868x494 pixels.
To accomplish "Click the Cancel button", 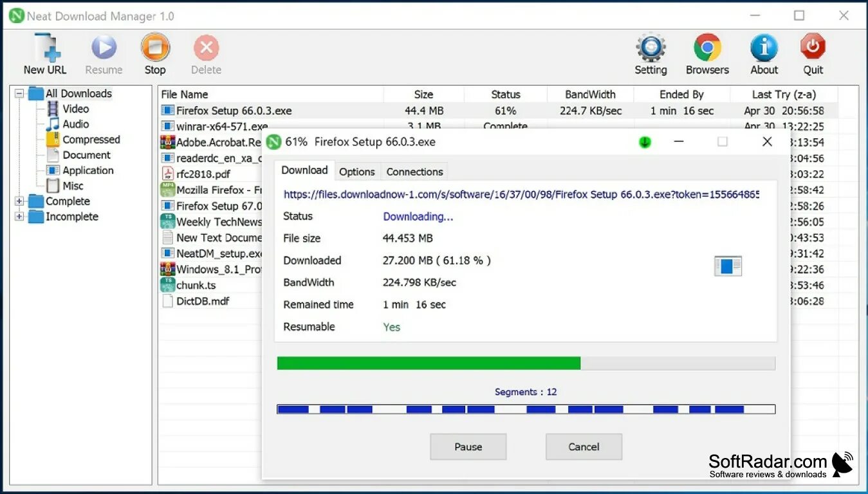I will click(x=584, y=446).
